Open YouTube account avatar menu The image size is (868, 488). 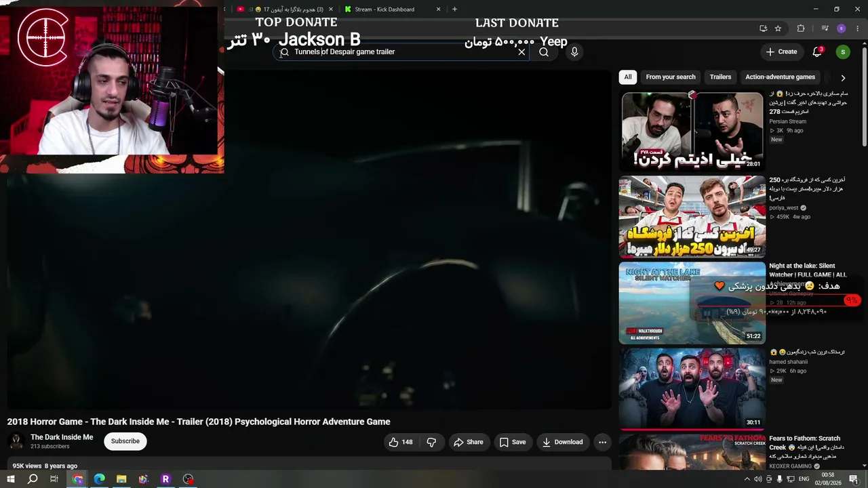click(843, 52)
